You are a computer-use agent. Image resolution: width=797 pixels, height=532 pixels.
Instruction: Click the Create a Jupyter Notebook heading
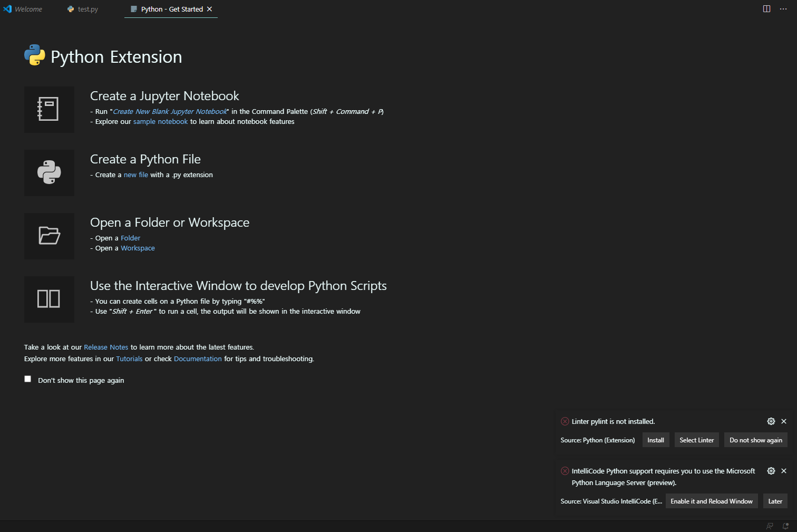pos(164,96)
